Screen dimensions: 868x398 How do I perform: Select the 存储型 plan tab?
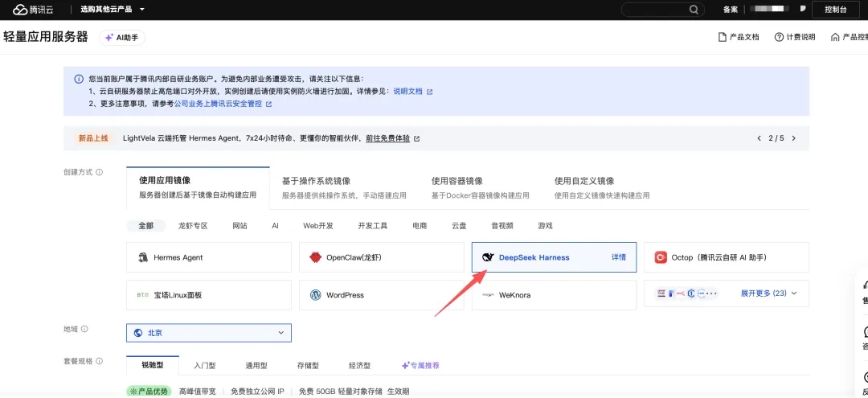pyautogui.click(x=308, y=366)
